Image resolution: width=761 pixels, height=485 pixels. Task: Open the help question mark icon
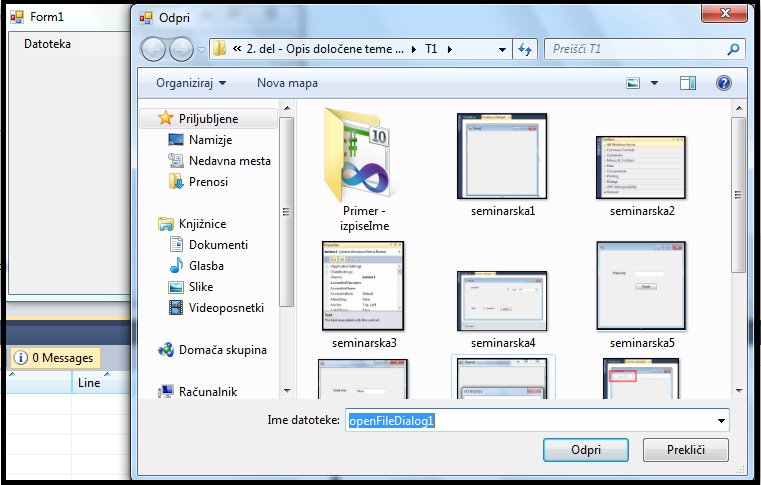pyautogui.click(x=724, y=83)
